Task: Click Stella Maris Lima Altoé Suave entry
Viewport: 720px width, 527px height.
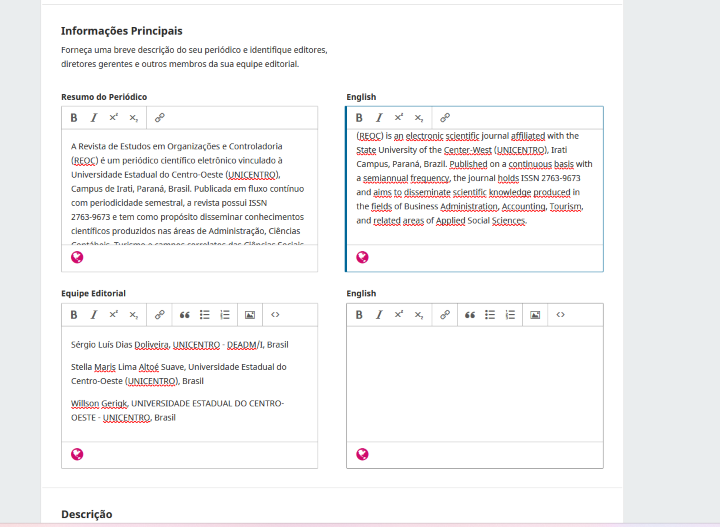Action: 179,374
